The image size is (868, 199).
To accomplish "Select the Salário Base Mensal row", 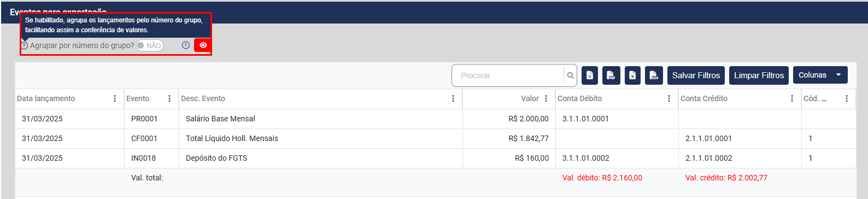I will [436, 119].
